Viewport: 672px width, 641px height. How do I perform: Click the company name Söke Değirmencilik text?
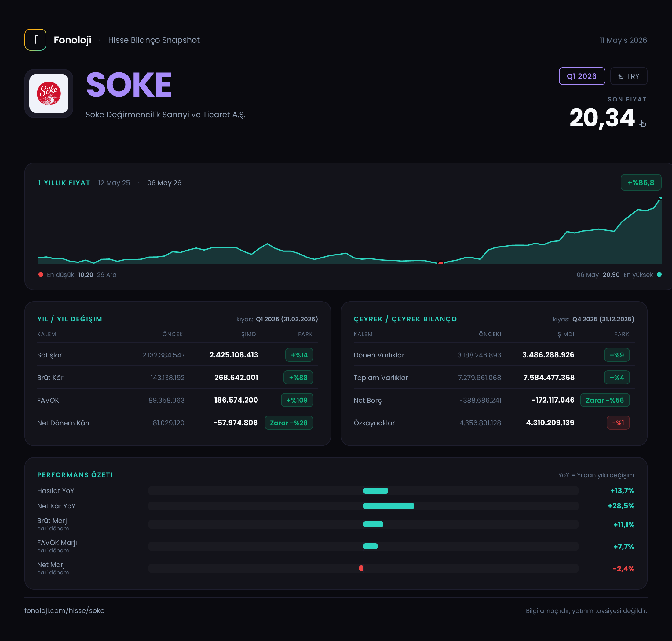point(165,115)
